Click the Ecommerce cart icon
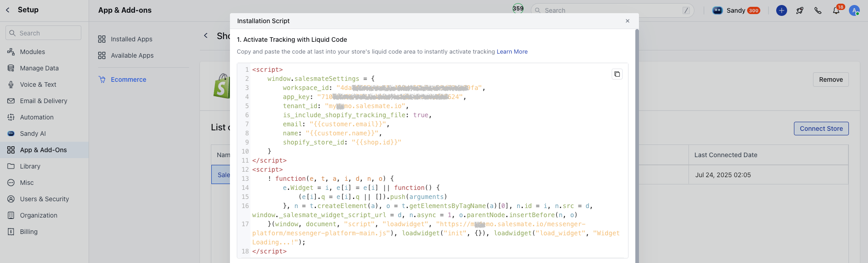868x263 pixels. coord(102,79)
